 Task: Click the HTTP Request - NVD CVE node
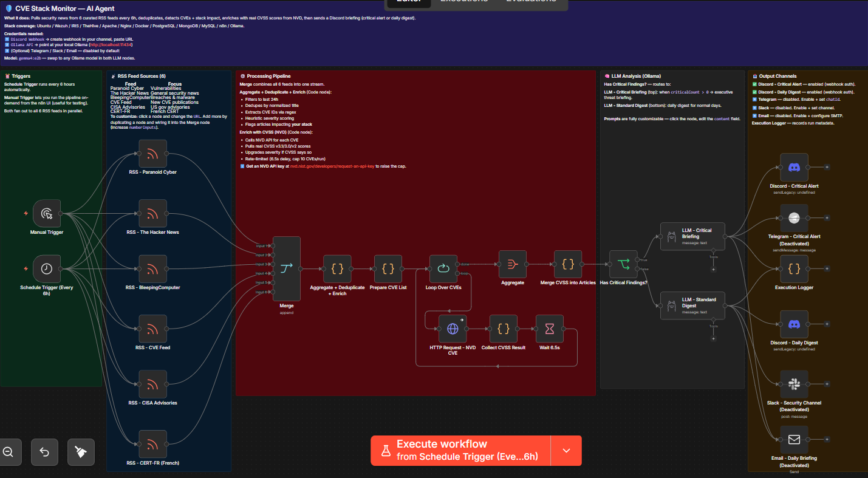click(x=453, y=329)
